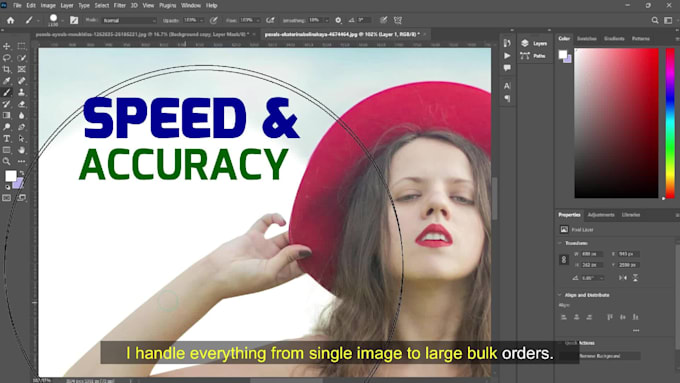Toggle airbrush-style build-up button
Viewport: 680px width, 383px height.
270,20
